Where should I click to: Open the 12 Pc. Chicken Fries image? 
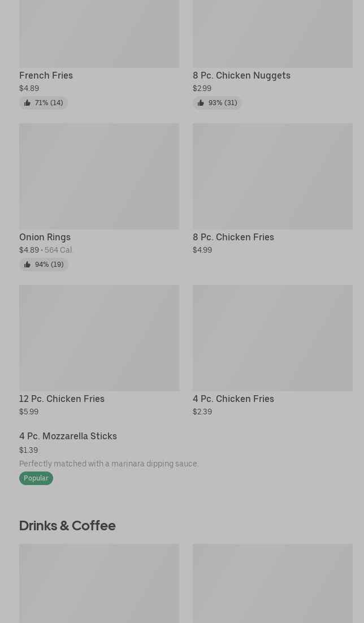click(99, 338)
